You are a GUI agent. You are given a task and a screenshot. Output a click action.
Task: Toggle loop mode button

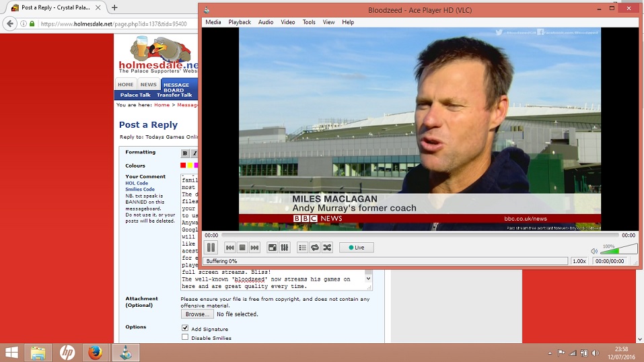coord(314,248)
